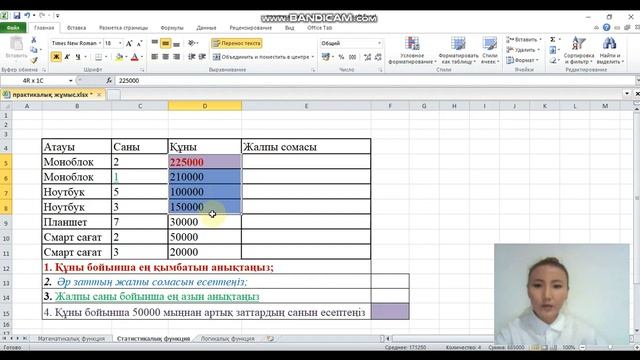
Task: Switch to the Формулы ribbon tab
Action: [x=172, y=28]
